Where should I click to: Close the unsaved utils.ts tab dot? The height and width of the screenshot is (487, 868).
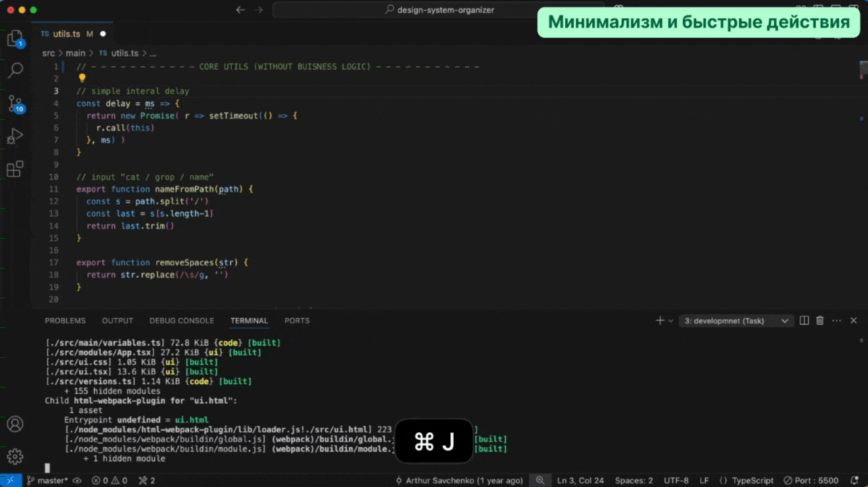tap(103, 34)
